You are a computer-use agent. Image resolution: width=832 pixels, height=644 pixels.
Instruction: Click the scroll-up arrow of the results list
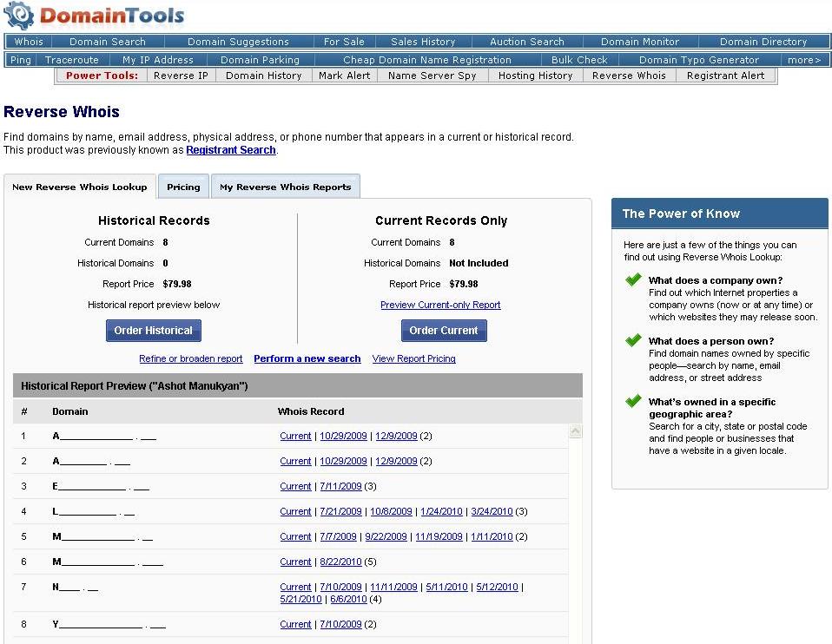point(575,431)
